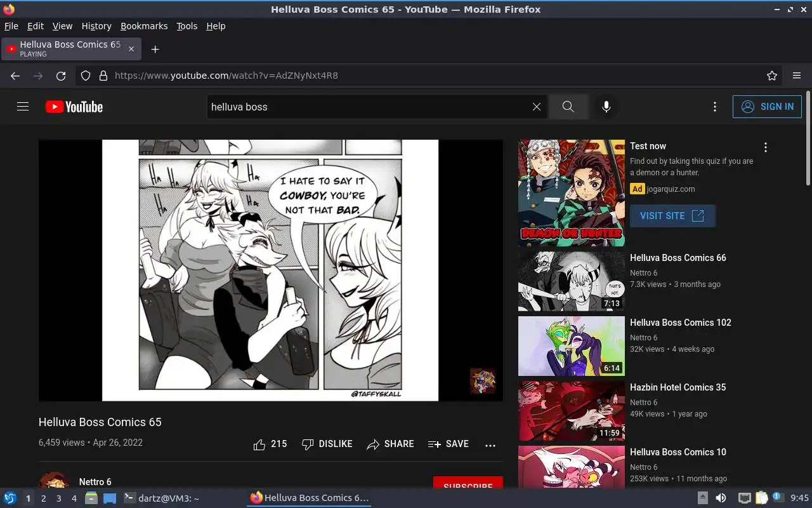Clear the search box with the X
Image resolution: width=812 pixels, height=508 pixels.
point(537,107)
